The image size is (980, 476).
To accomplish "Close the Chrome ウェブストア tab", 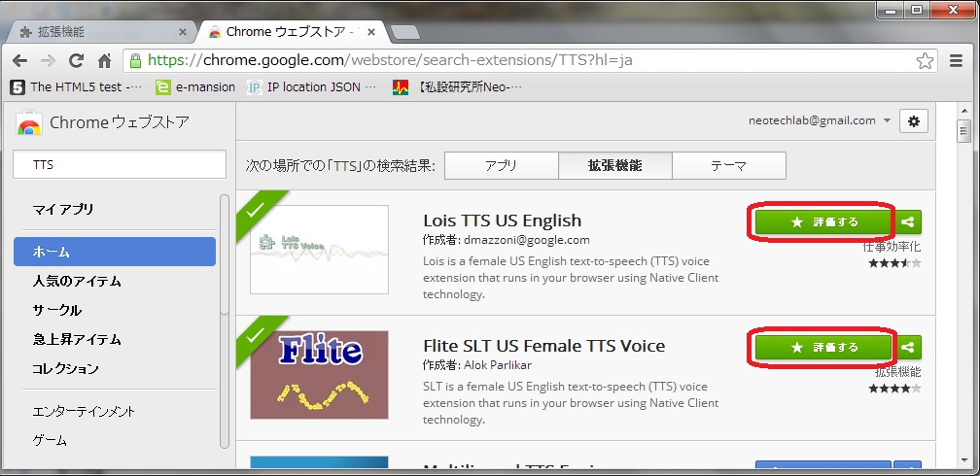I will [x=371, y=32].
